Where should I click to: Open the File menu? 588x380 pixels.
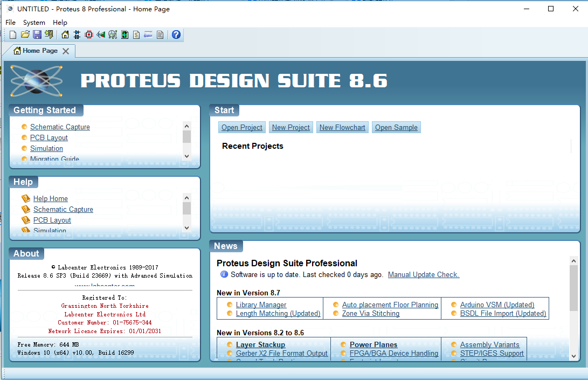click(10, 23)
